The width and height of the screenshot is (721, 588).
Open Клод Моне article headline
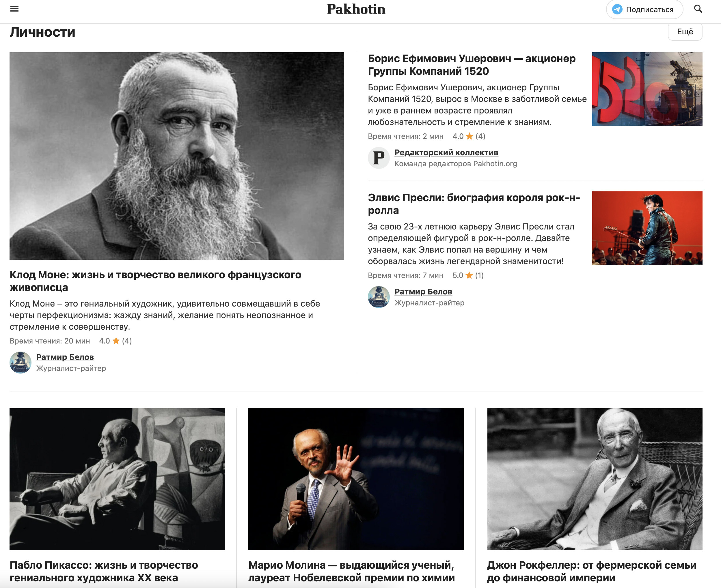coord(155,281)
